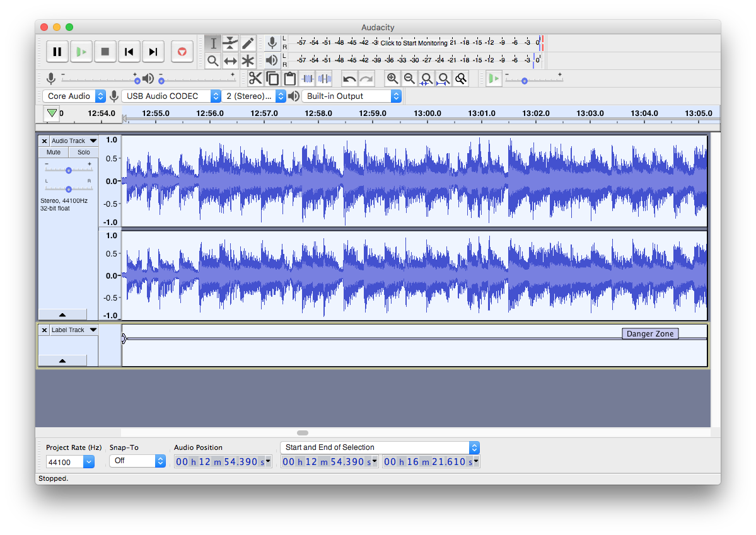The height and width of the screenshot is (535, 756).
Task: Solo the Audio Track
Action: click(x=83, y=152)
